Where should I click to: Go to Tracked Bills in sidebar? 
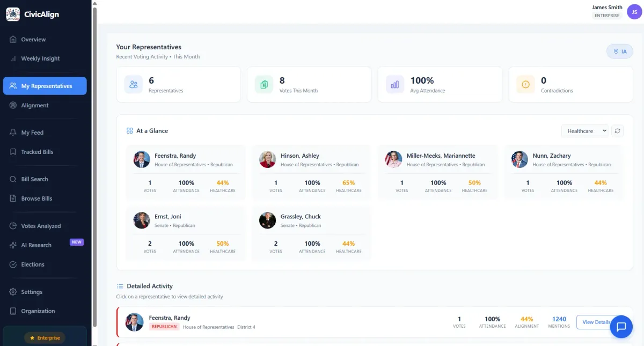click(37, 152)
